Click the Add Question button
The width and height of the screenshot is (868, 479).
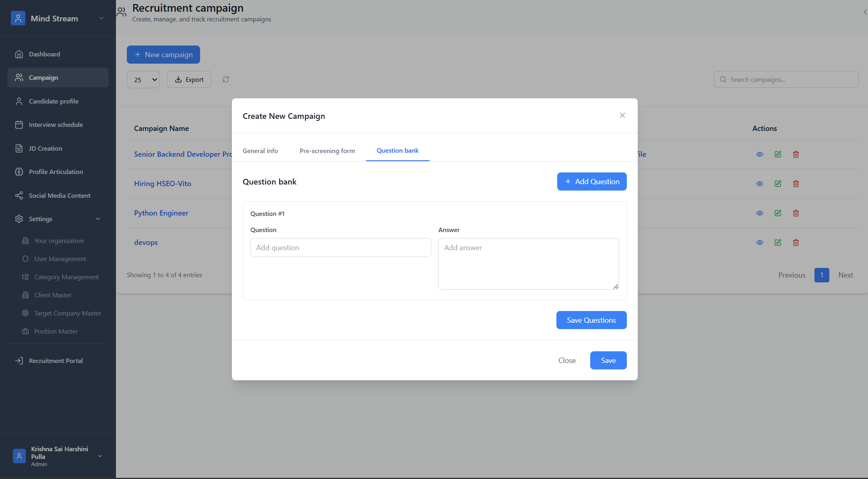591,181
